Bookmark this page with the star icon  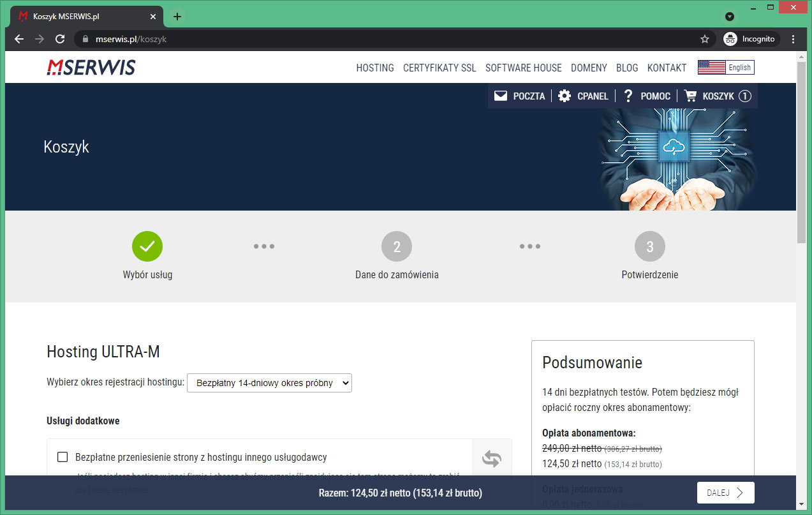[705, 39]
